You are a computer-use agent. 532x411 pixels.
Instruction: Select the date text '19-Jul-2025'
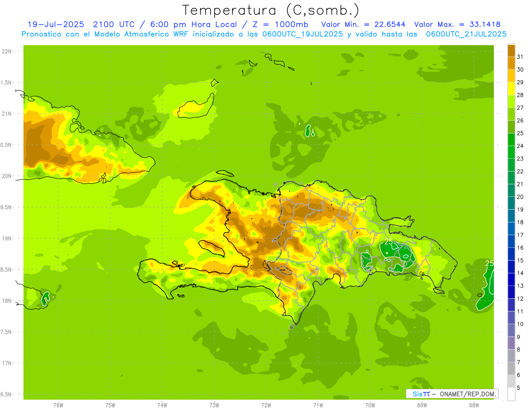(x=57, y=24)
